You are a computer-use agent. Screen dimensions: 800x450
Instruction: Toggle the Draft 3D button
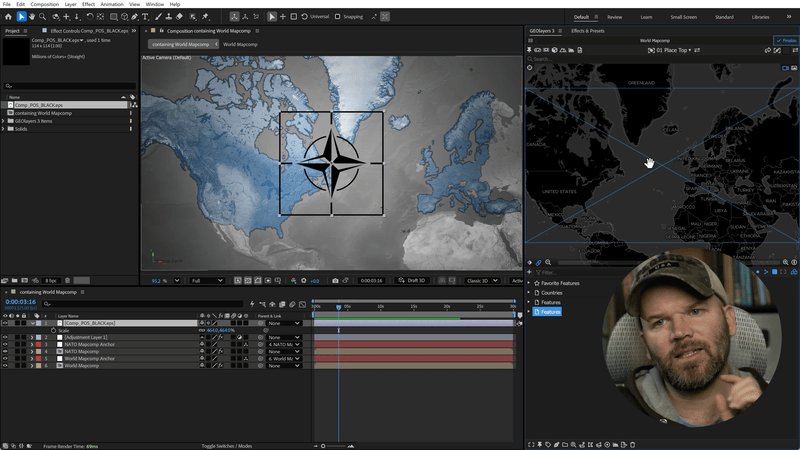(x=412, y=281)
